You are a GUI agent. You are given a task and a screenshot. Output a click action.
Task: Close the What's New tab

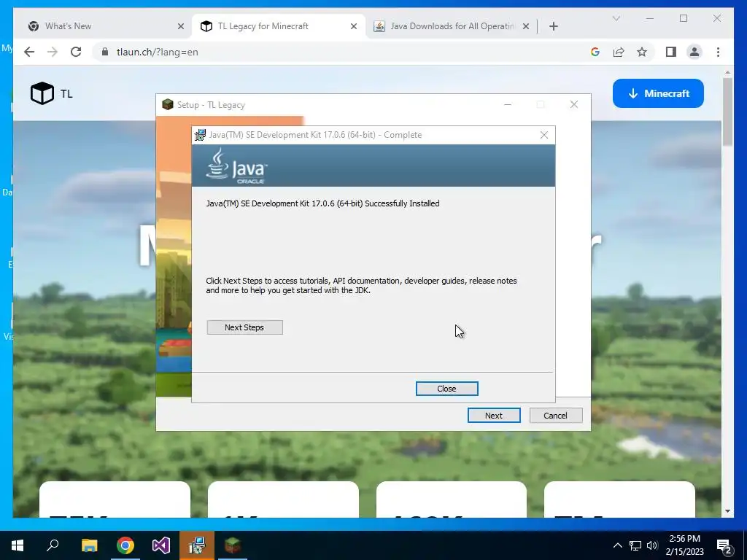pos(181,26)
